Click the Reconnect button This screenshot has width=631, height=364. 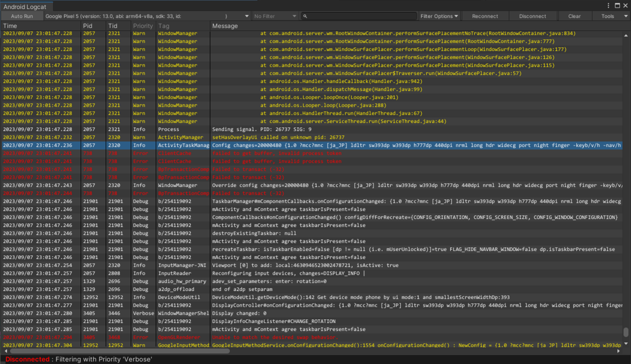pos(485,16)
